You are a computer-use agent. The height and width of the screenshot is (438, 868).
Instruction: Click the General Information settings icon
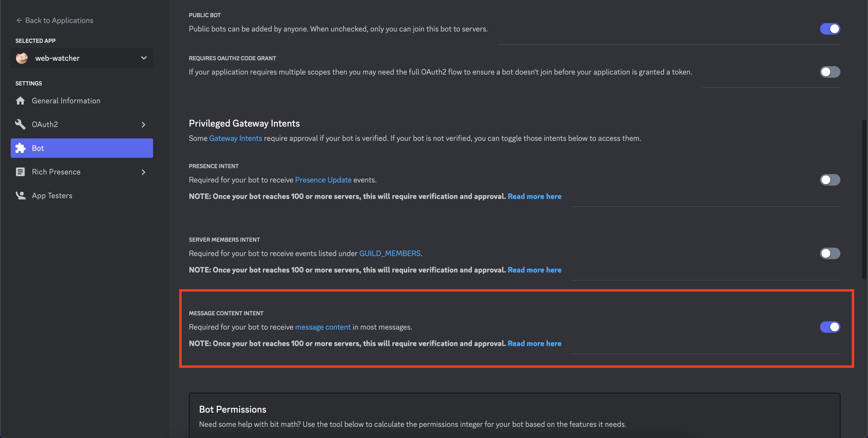click(x=21, y=101)
